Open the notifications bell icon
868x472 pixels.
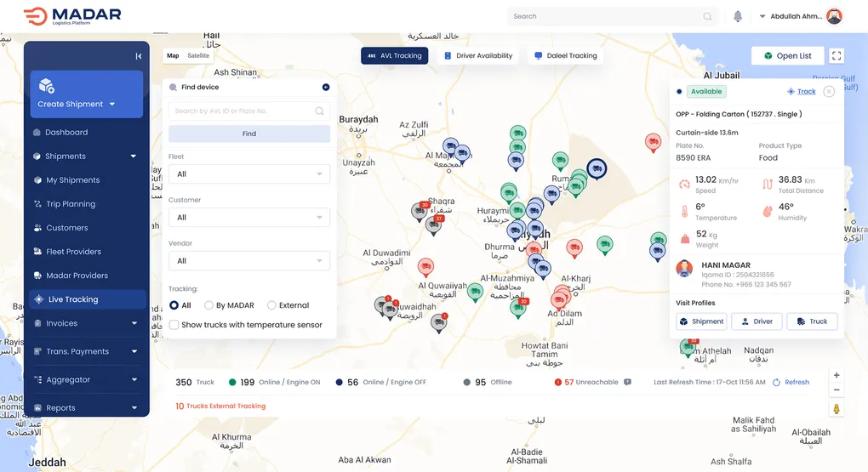point(737,16)
